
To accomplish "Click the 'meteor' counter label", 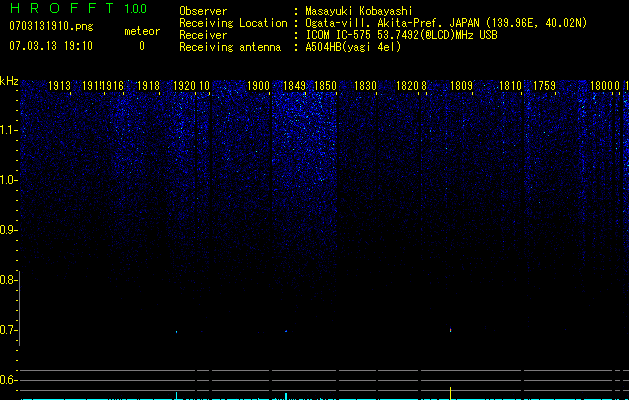I will coord(142,31).
